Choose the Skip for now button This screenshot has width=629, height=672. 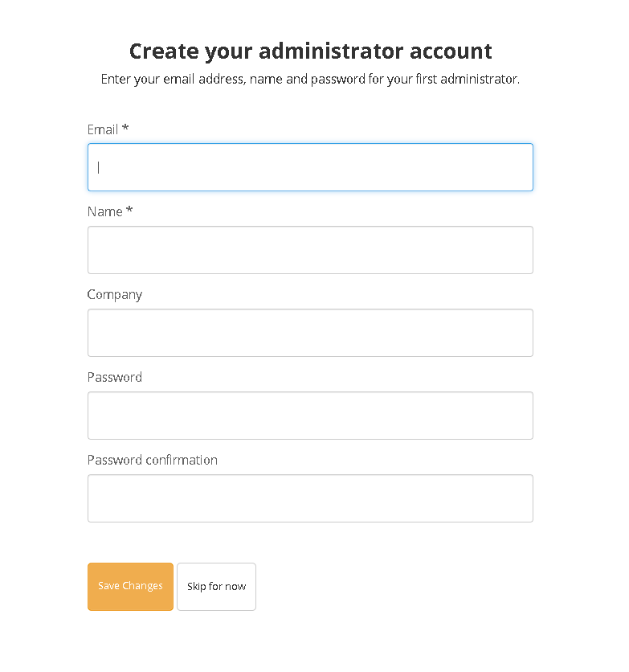click(x=216, y=586)
